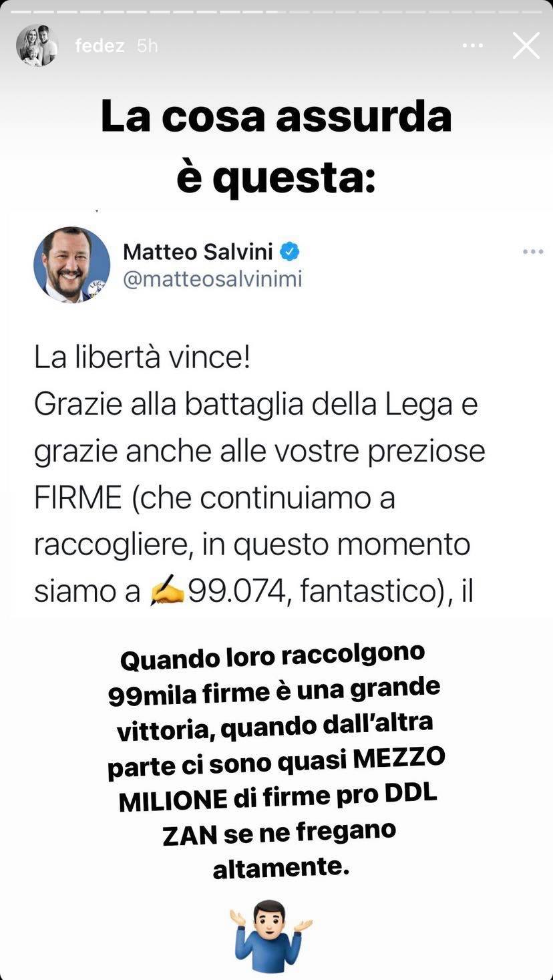Open the story options three-dot menu
The width and height of the screenshot is (553, 980).
pos(472,45)
